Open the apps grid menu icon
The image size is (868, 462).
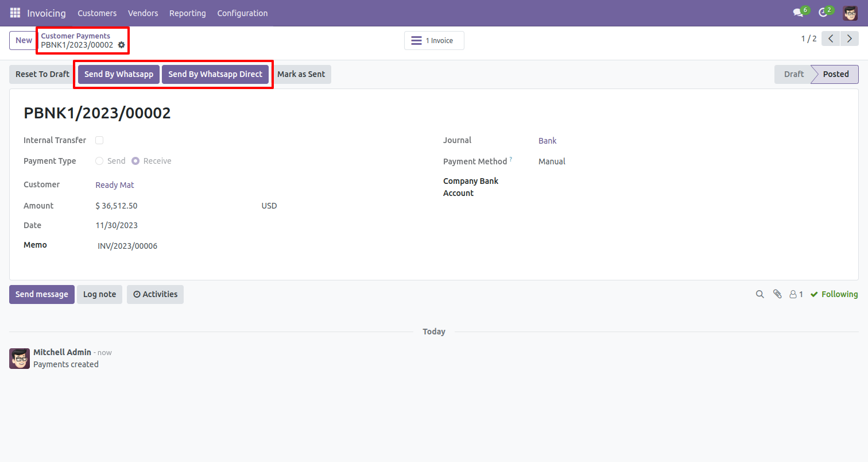coord(15,13)
